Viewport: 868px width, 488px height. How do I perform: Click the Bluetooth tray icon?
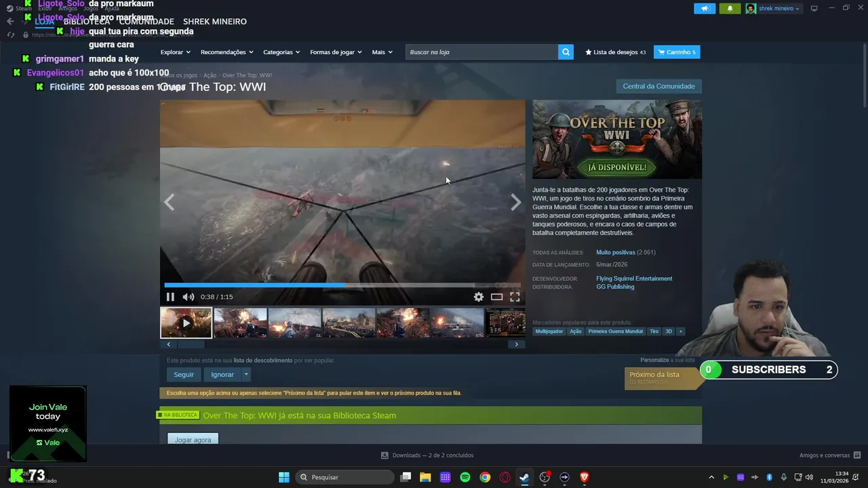770,477
